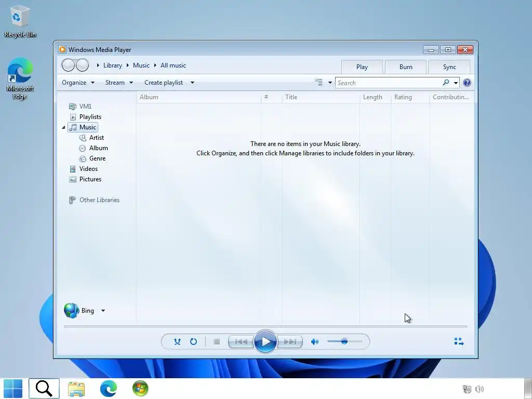Open the Help question mark icon
Viewport: 532px width, 399px height.
coord(467,83)
